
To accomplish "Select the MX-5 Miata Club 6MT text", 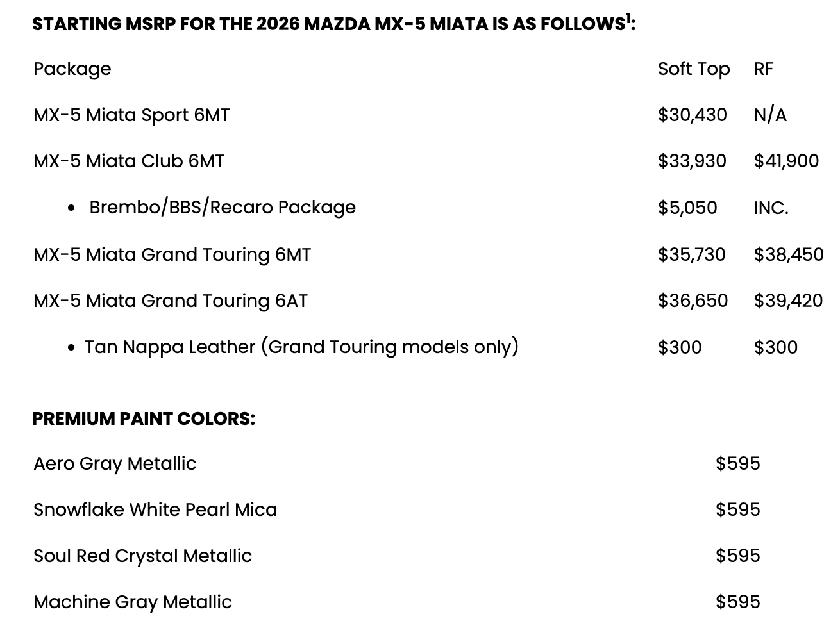I will coord(129,161).
